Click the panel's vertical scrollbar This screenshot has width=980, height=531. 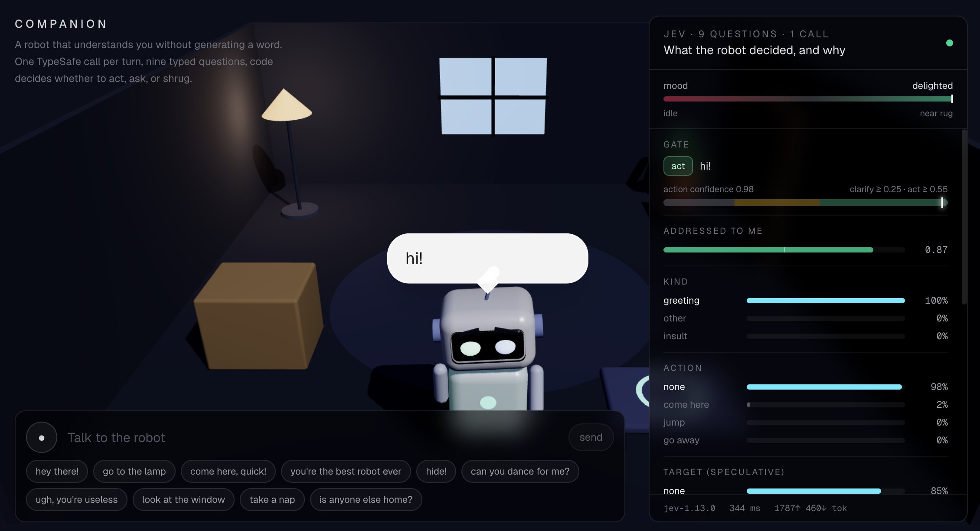click(x=964, y=217)
